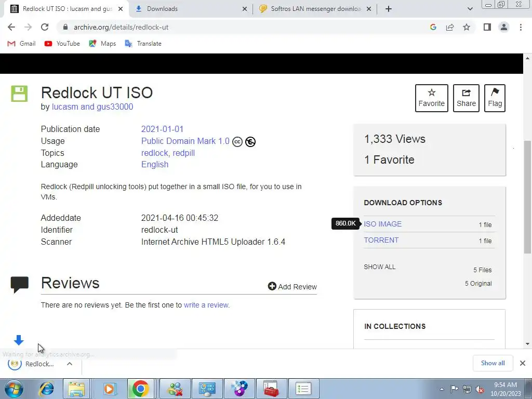Open the messenger users taskbar icon
Image resolution: width=532 pixels, height=399 pixels.
175,389
